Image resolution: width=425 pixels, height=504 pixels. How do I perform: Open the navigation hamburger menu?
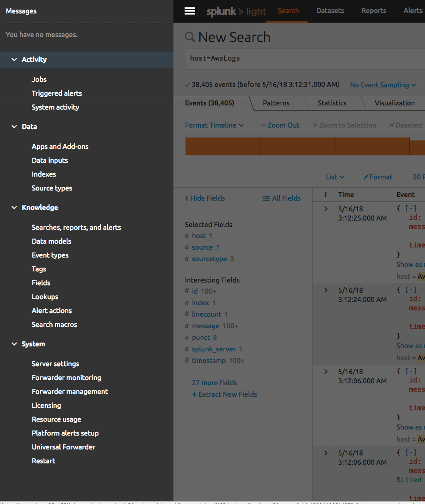(190, 11)
